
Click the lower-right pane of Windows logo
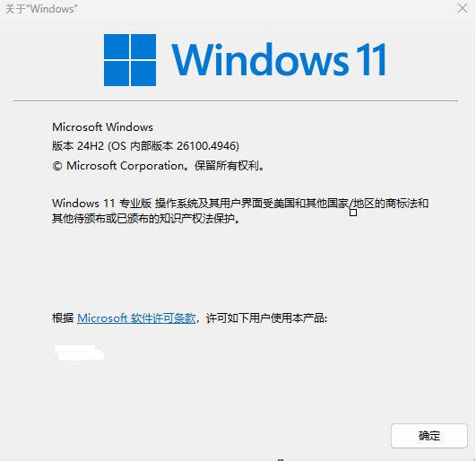click(143, 74)
